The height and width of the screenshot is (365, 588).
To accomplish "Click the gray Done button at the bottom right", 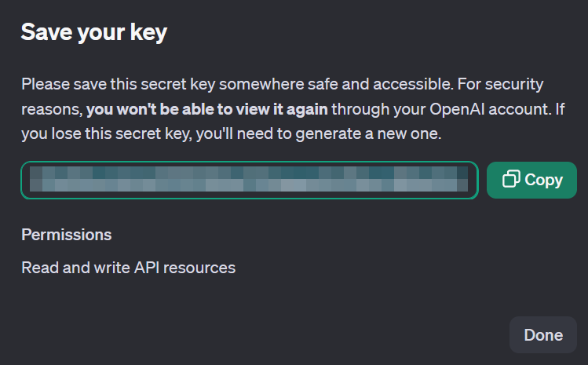I will tap(543, 334).
